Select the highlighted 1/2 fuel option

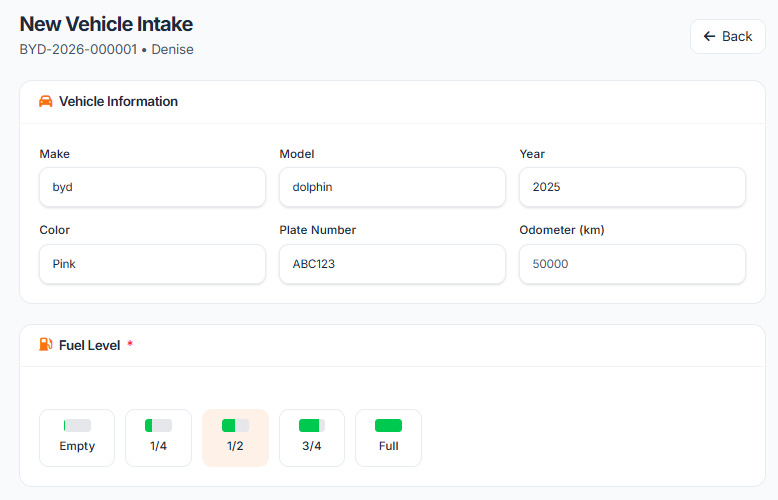tap(235, 438)
